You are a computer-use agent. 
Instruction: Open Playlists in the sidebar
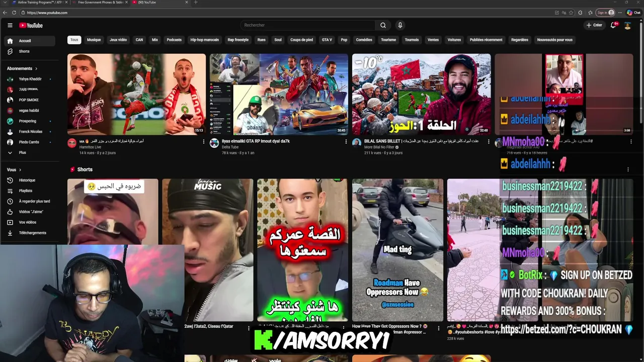30,191
